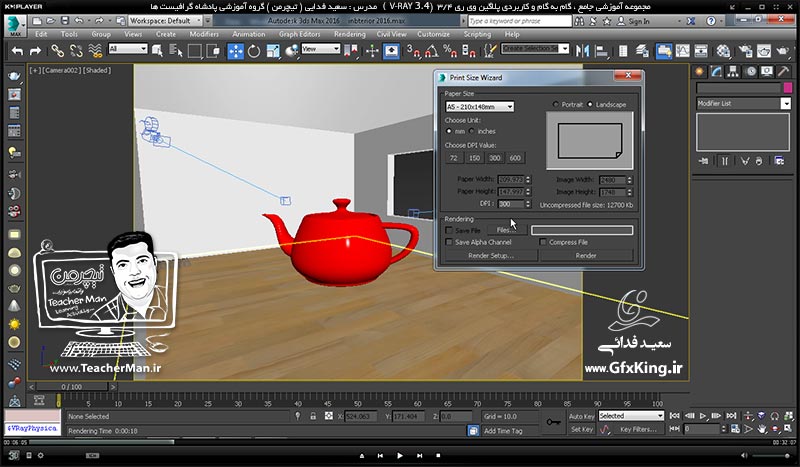Viewport: 800px width, 467px height.
Task: Open the Material Editor icon
Action: click(723, 51)
